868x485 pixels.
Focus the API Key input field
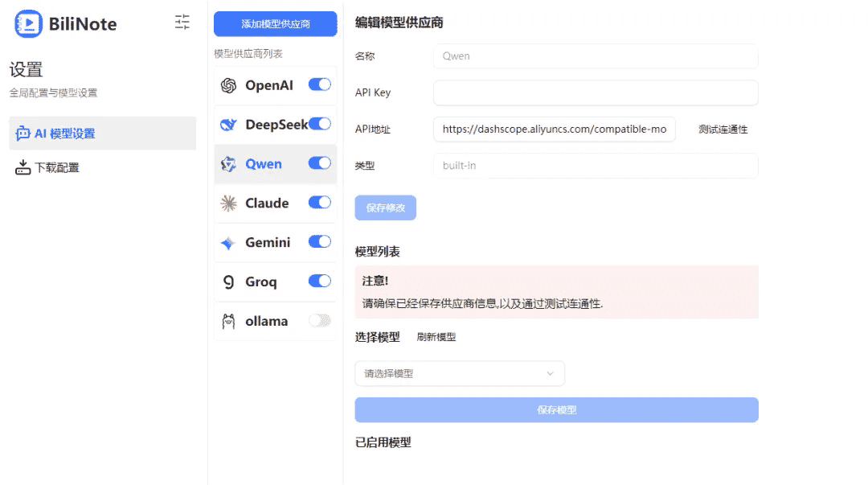click(595, 92)
